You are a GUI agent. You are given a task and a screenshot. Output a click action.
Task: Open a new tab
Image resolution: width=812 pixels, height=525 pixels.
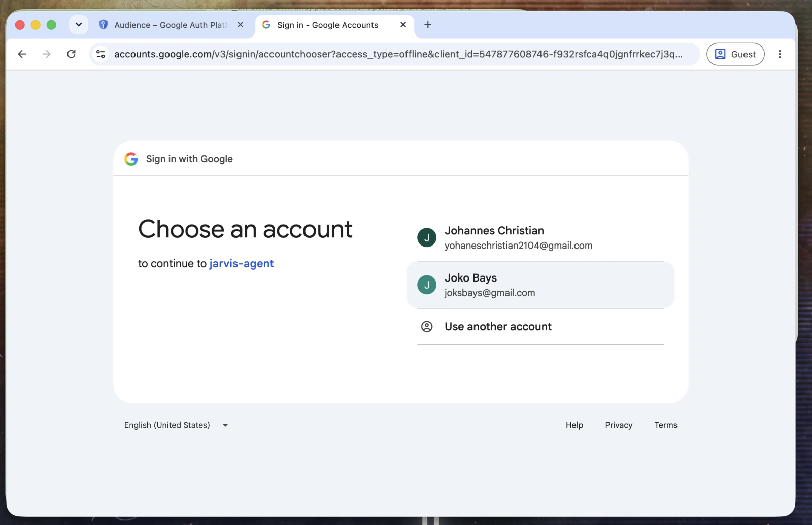428,25
